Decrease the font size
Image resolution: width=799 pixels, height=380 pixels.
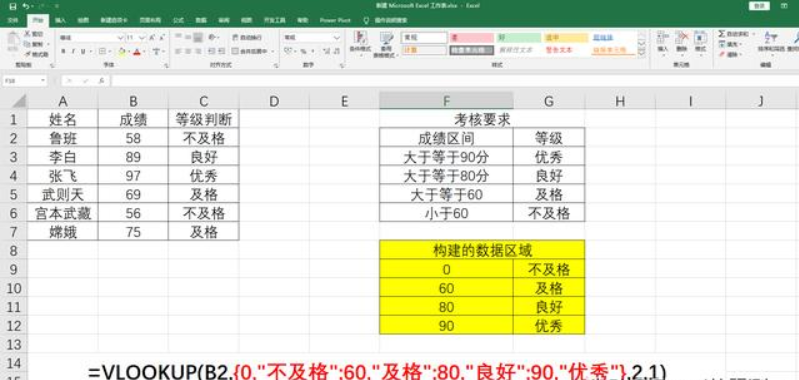coord(162,38)
